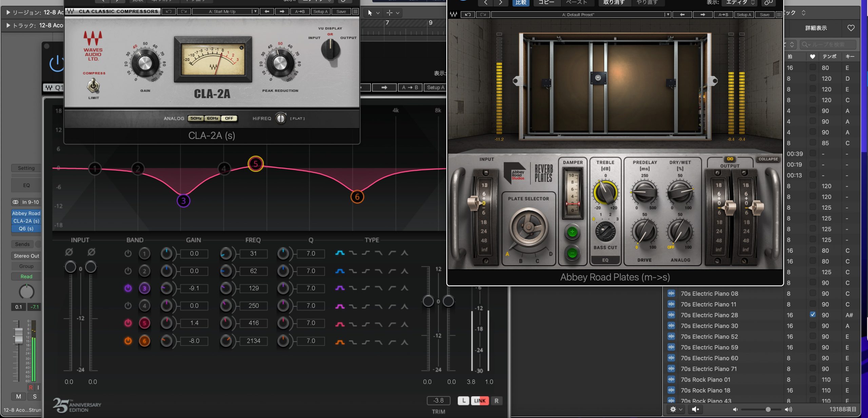Open the Abbey Road insert slot on channel strip

pos(26,213)
